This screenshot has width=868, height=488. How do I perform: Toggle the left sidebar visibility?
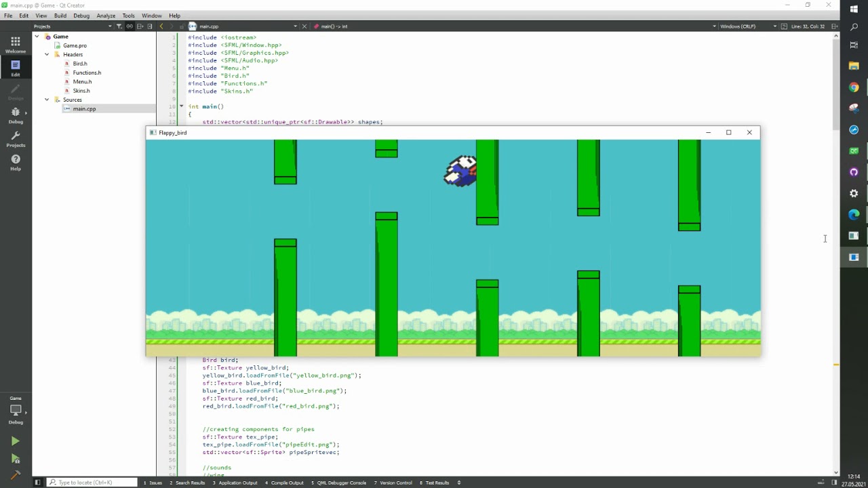click(37, 483)
